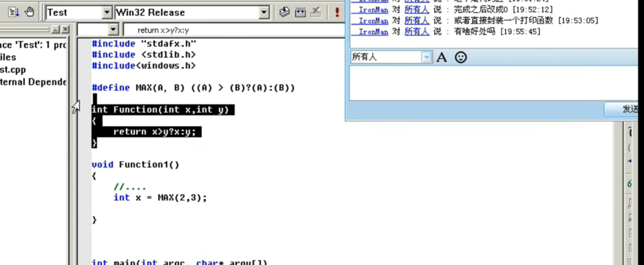
Task: Click the red exclamation Execute Program icon
Action: pyautogui.click(x=337, y=12)
